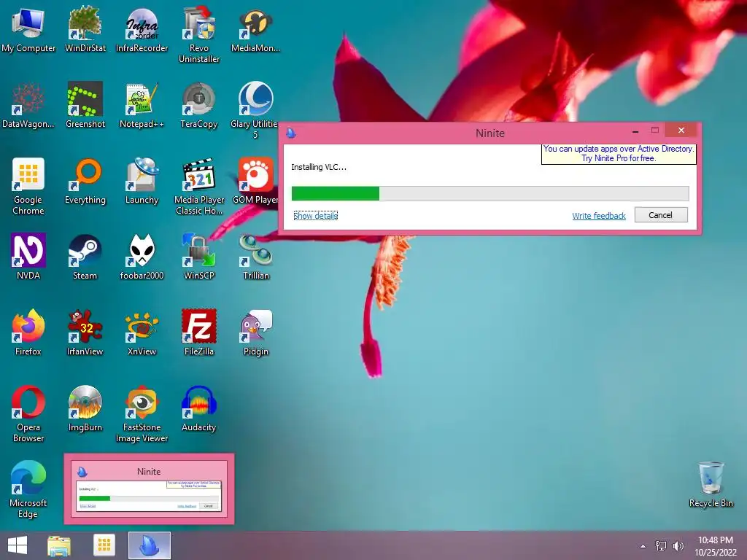This screenshot has width=747, height=560.
Task: Select the WinDirStat shortcut
Action: tap(85, 31)
